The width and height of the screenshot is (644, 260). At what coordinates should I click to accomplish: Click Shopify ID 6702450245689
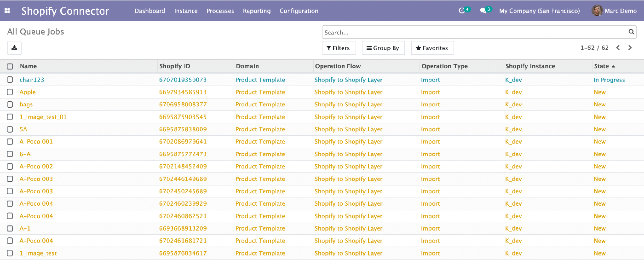pos(183,191)
